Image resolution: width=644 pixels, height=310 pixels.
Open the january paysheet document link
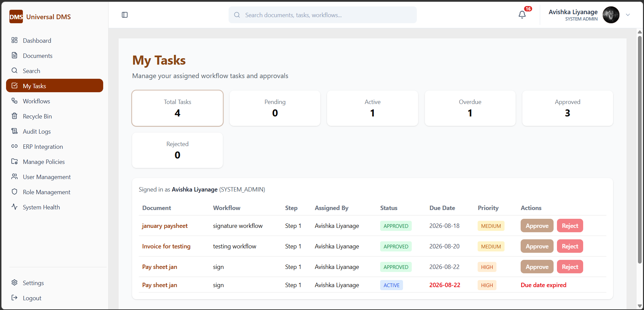tap(165, 226)
